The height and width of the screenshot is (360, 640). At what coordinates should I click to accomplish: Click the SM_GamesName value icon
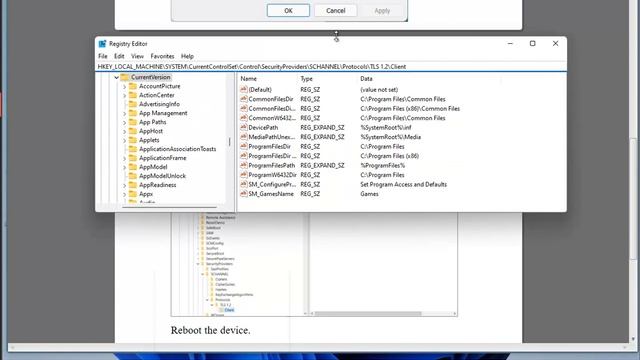tap(244, 193)
